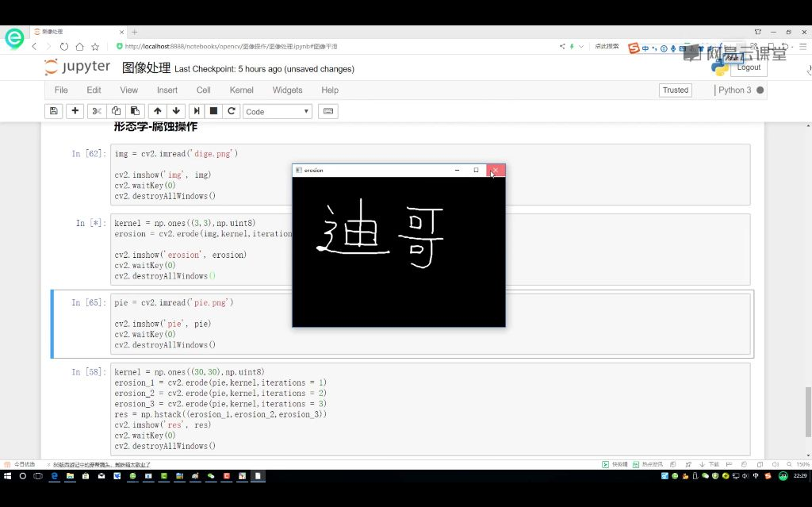Paste cells below using the toolbar icon
The image size is (812, 507).
coord(135,111)
